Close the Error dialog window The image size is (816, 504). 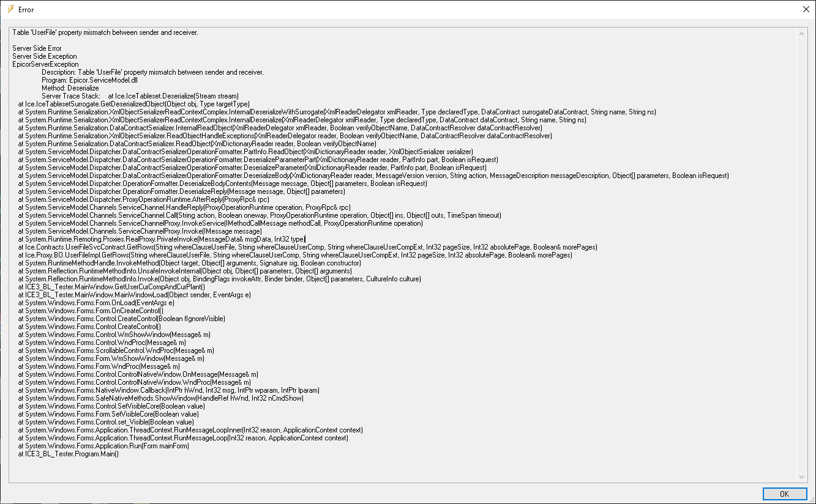pyautogui.click(x=805, y=9)
